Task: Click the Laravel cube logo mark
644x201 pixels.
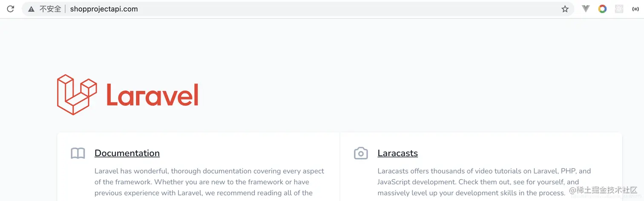Action: 77,95
